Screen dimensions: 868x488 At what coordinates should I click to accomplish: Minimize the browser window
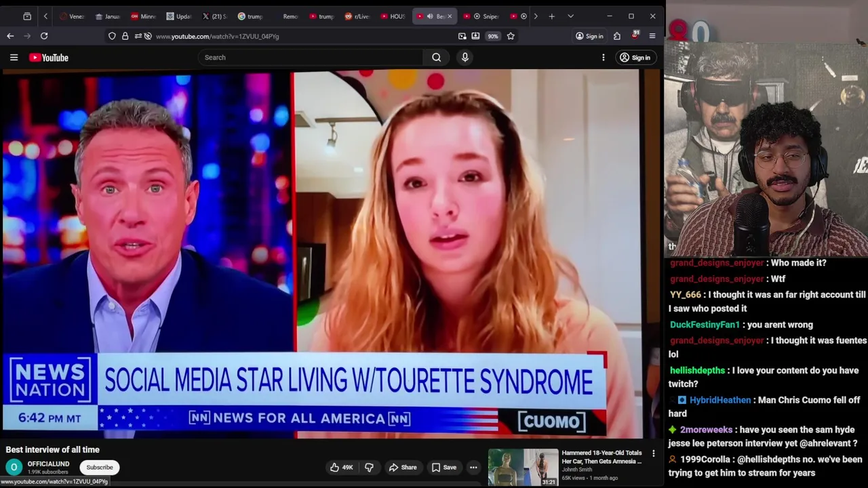click(x=609, y=16)
